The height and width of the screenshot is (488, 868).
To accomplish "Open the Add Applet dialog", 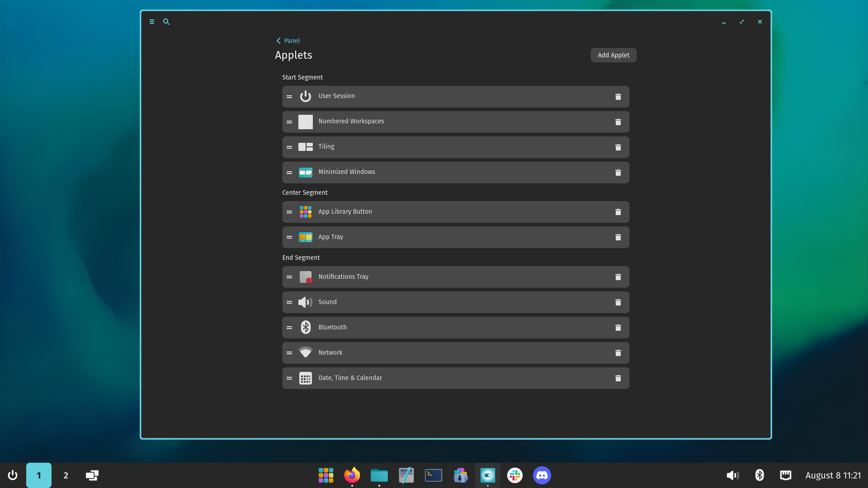I will click(x=613, y=55).
